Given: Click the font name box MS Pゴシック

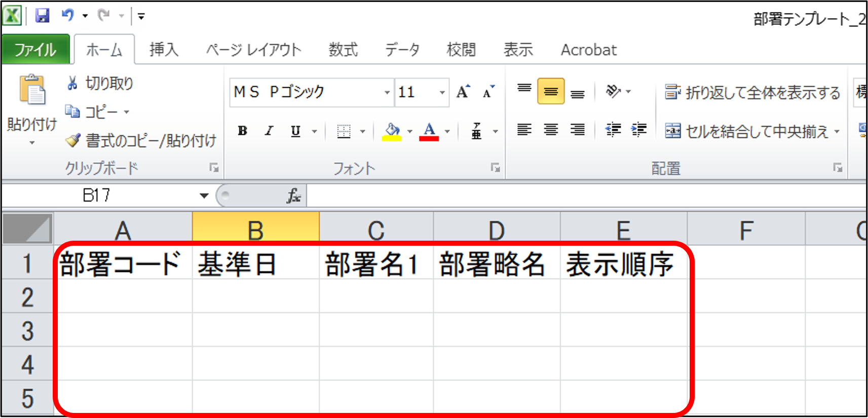Looking at the screenshot, I should click(x=306, y=92).
